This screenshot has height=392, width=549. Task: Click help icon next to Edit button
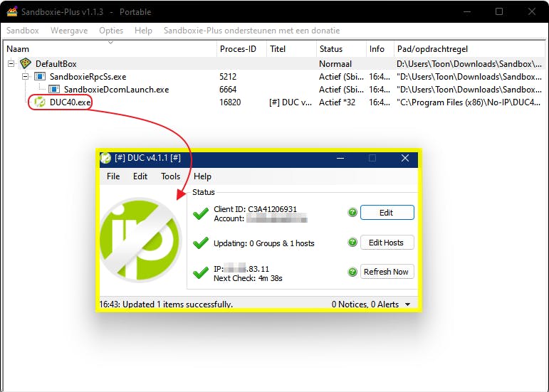click(x=352, y=212)
